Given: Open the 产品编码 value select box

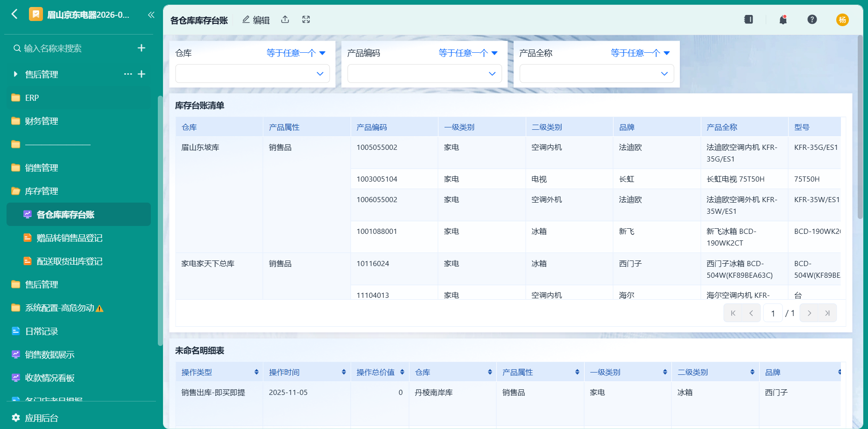Looking at the screenshot, I should tap(424, 74).
